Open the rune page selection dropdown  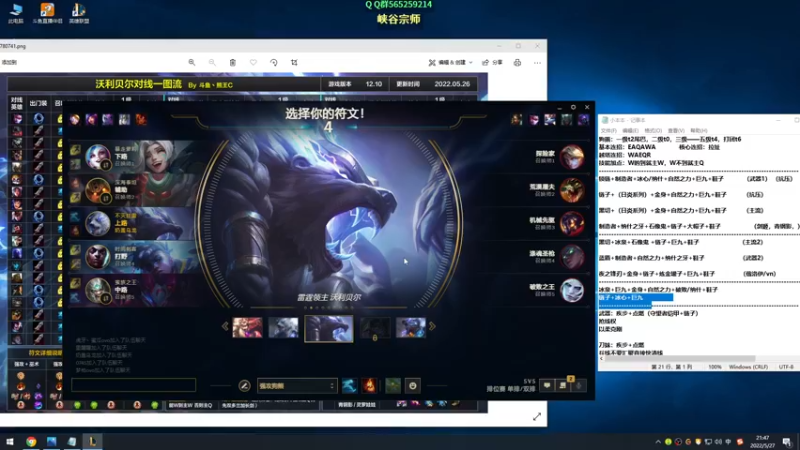(296, 386)
